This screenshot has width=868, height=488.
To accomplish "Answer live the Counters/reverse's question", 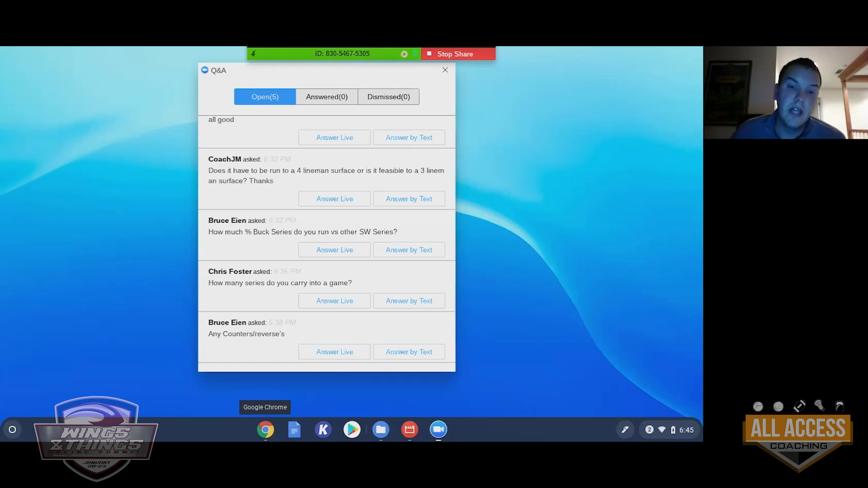I will pyautogui.click(x=334, y=352).
